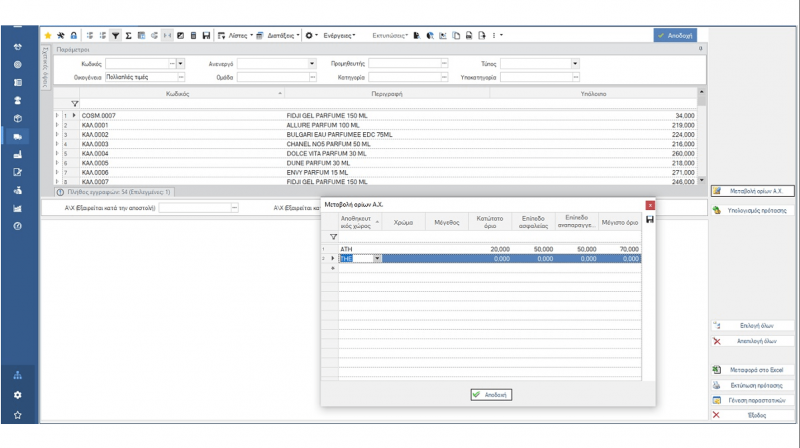Image resolution: width=800 pixels, height=448 pixels.
Task: Click the chart icon in left sidebar
Action: (x=18, y=208)
